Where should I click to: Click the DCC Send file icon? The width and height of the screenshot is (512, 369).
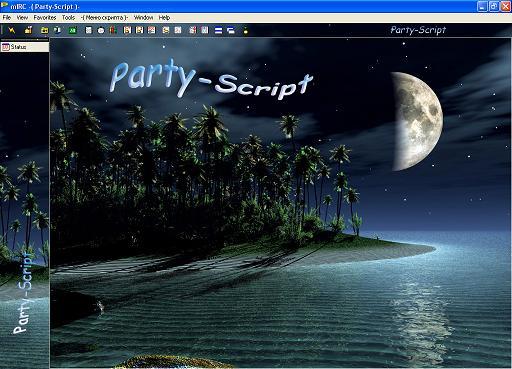pyautogui.click(x=127, y=30)
